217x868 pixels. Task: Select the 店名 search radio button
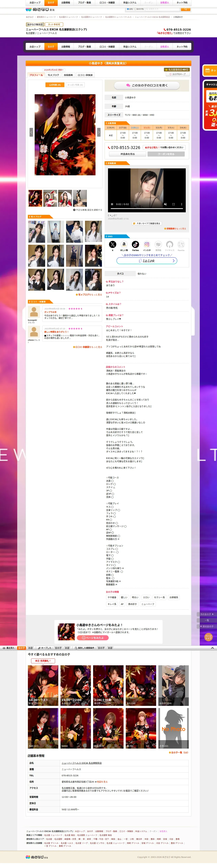128,9
